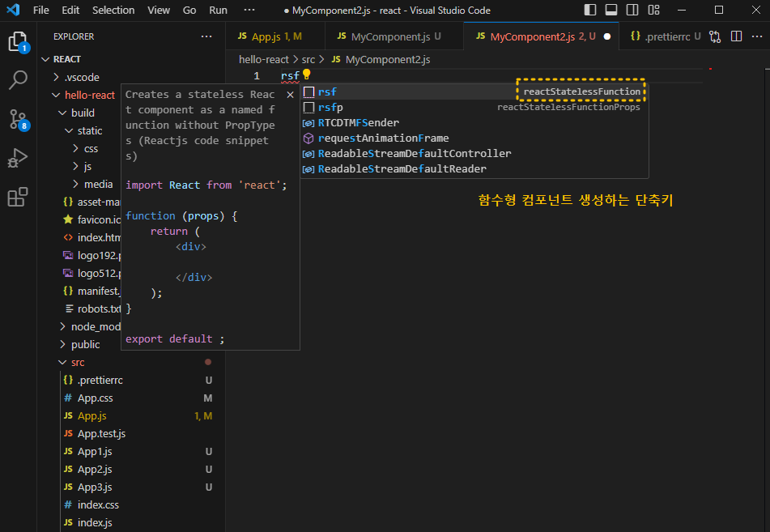Open Customize Layout icon in title bar
Viewport: 770px width, 532px height.
pos(653,10)
